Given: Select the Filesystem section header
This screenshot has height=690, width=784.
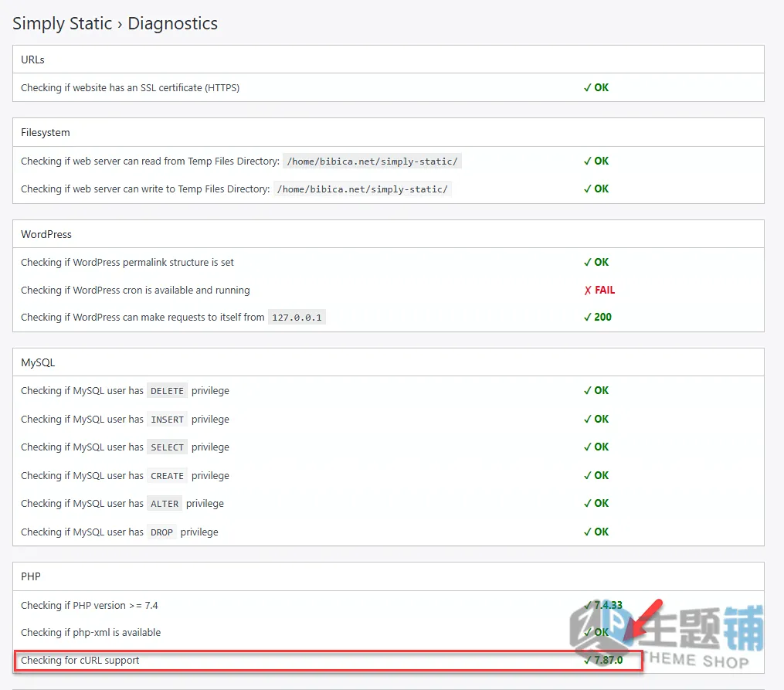Looking at the screenshot, I should [x=389, y=132].
